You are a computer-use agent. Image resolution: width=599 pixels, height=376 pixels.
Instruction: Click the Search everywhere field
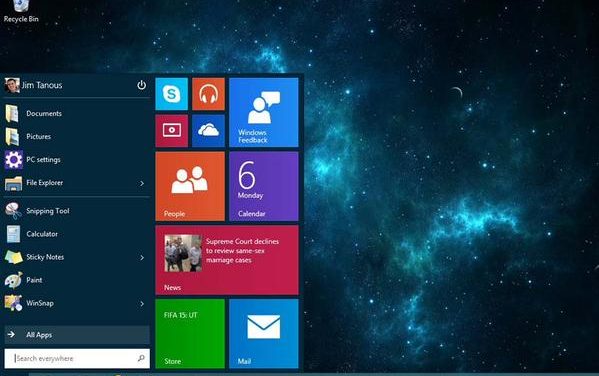point(77,358)
